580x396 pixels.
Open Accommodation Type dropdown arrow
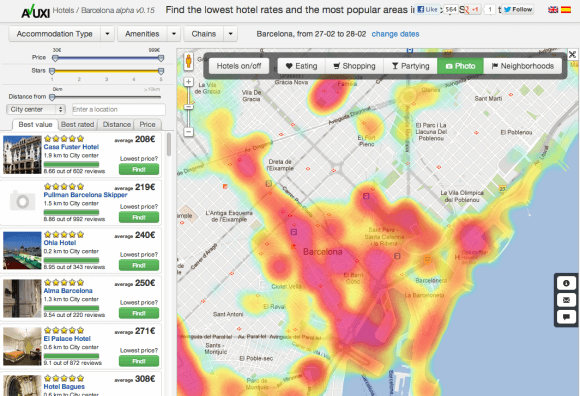point(107,34)
